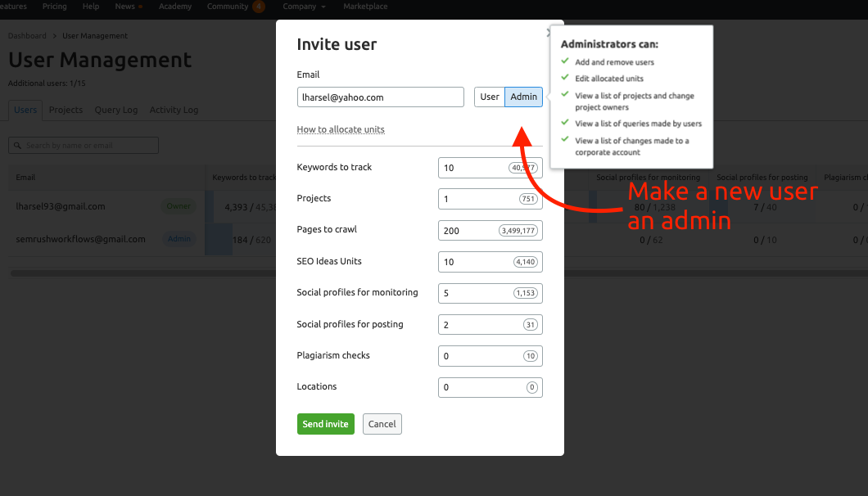
Task: Click the Email input field in dialog
Action: coord(380,97)
